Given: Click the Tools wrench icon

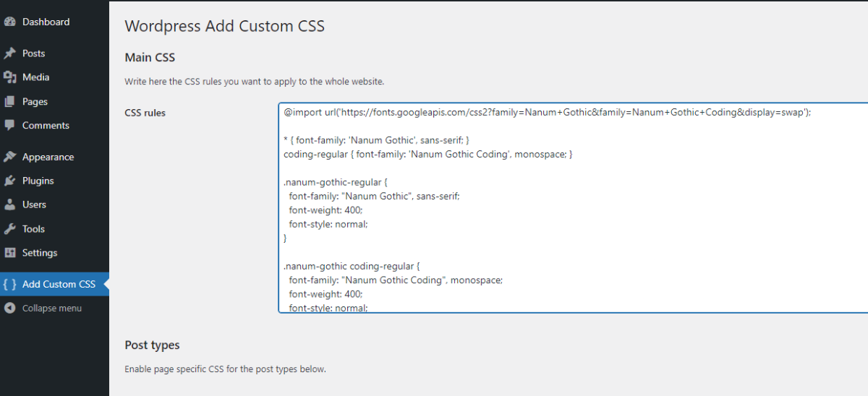Looking at the screenshot, I should (9, 229).
